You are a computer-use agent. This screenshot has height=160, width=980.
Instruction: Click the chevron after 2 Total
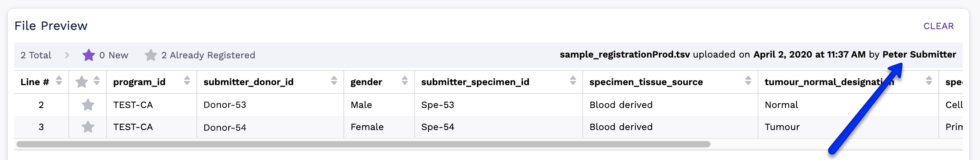[67, 55]
